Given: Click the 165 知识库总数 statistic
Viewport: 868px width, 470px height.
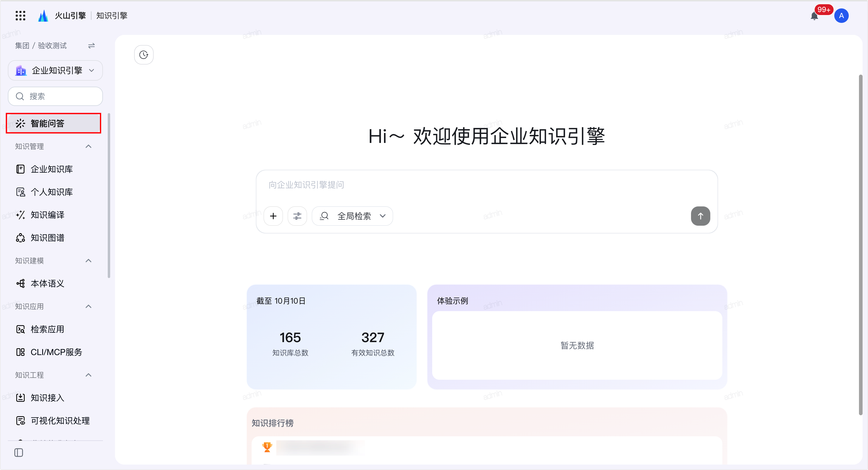Looking at the screenshot, I should click(x=290, y=344).
